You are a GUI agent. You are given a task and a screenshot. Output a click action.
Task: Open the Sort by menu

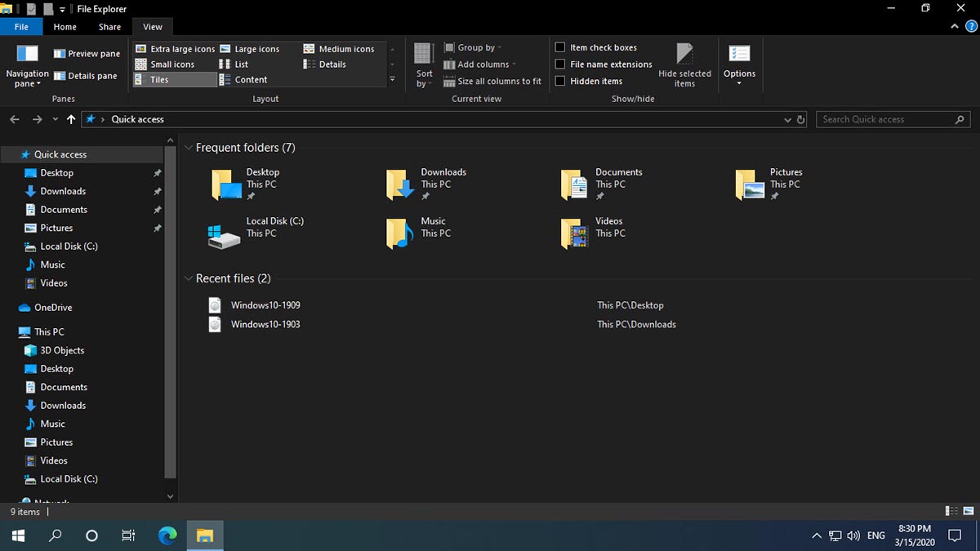coord(423,65)
